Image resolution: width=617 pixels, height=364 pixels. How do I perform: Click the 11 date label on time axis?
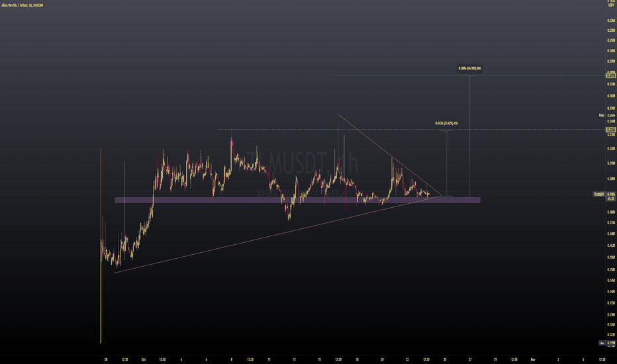[x=269, y=359]
